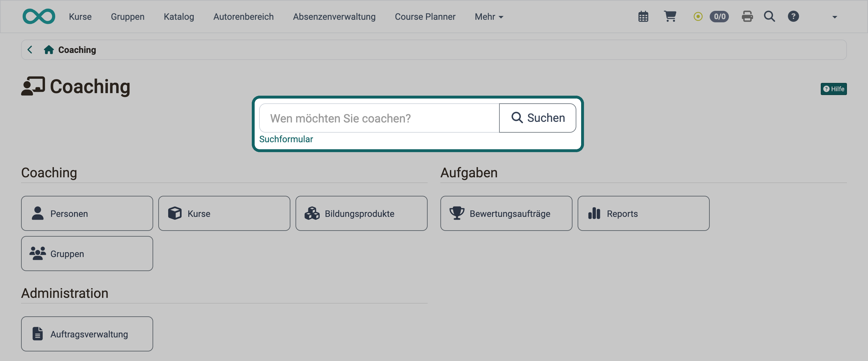This screenshot has width=868, height=361.
Task: Open the search magnifier in top bar
Action: pos(769,17)
